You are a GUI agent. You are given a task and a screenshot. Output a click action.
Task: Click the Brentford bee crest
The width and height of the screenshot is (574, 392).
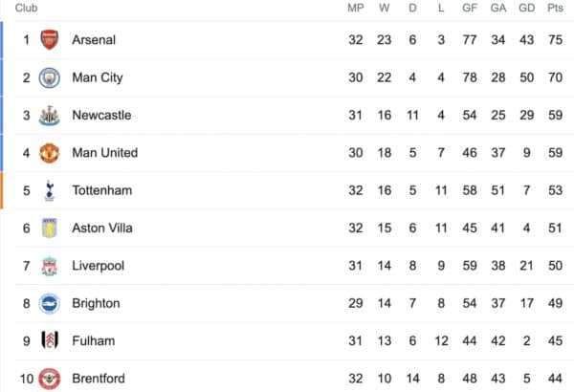coord(50,379)
